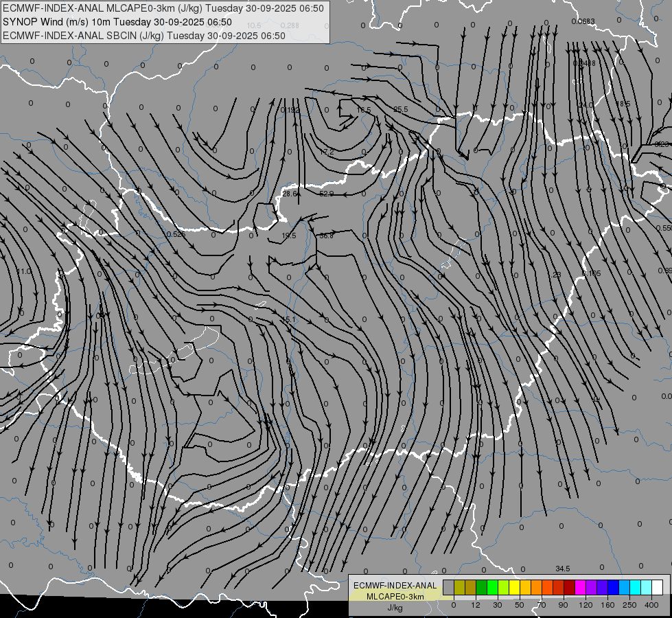672x618 pixels.
Task: Click the map value 24.0
Action: (x=586, y=105)
